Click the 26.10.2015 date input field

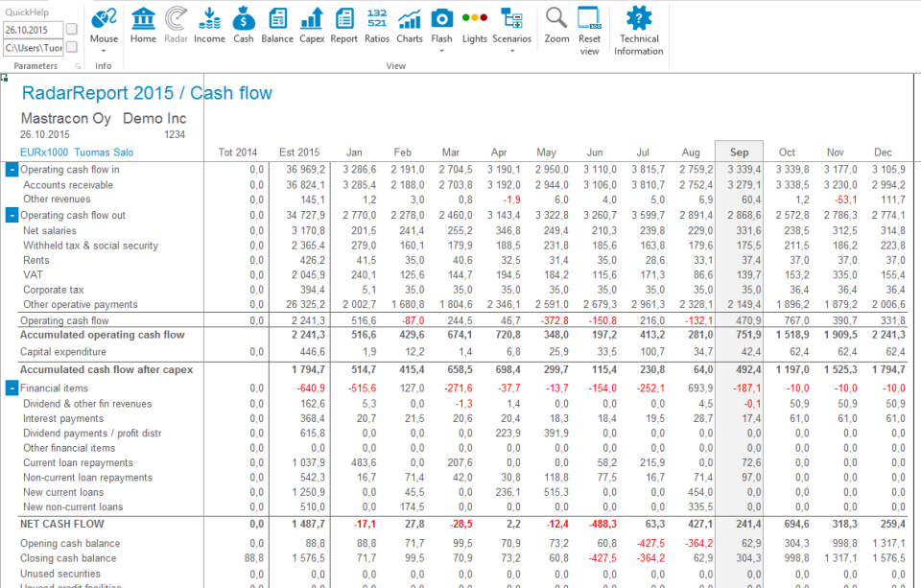(32, 29)
